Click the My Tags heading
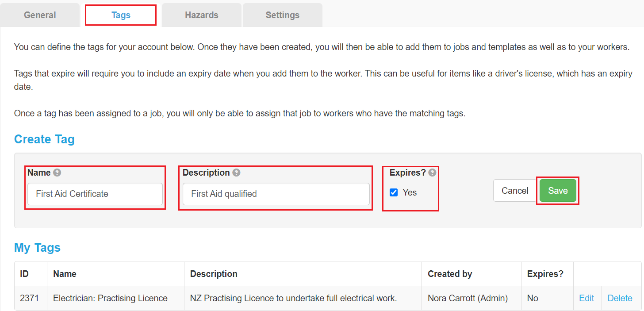Image resolution: width=644 pixels, height=311 pixels. coord(37,248)
